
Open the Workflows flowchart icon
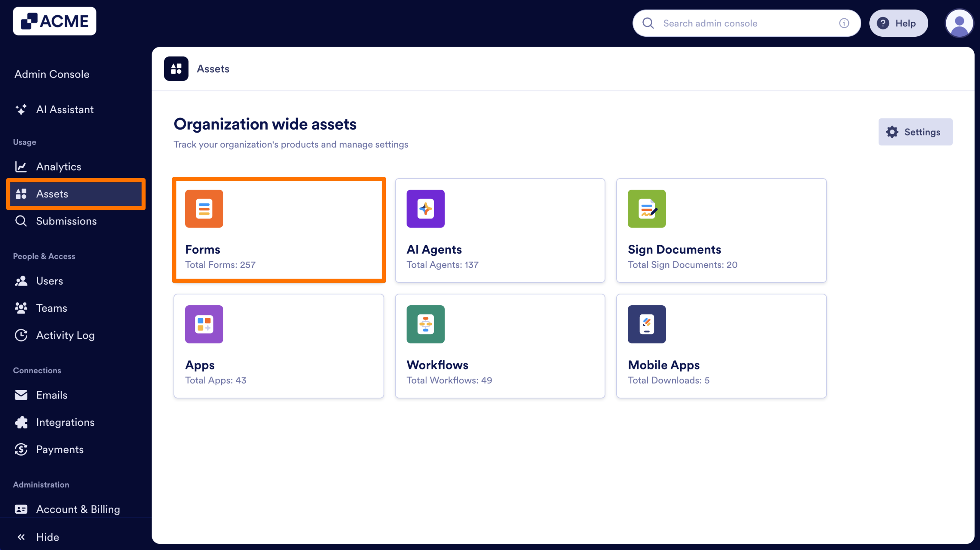[x=425, y=324]
